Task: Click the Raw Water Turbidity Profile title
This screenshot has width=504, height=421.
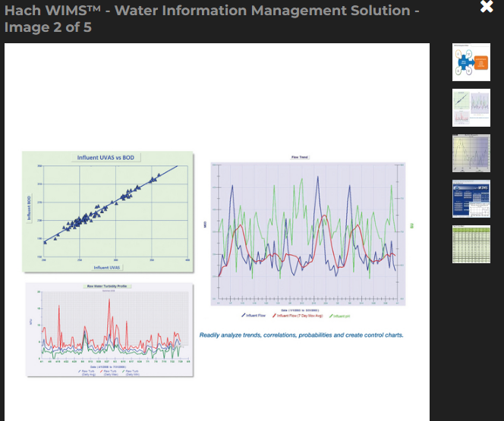Action: (x=107, y=286)
